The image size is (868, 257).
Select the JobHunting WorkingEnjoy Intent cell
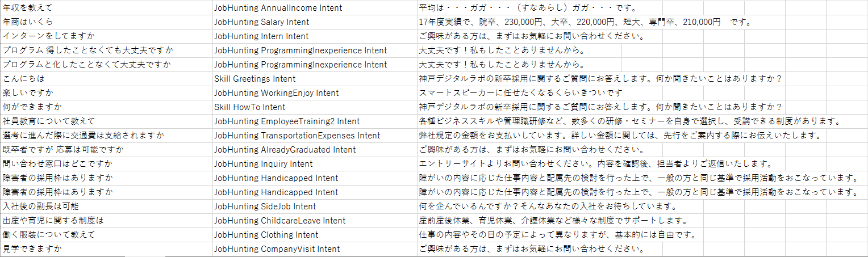tap(315, 93)
